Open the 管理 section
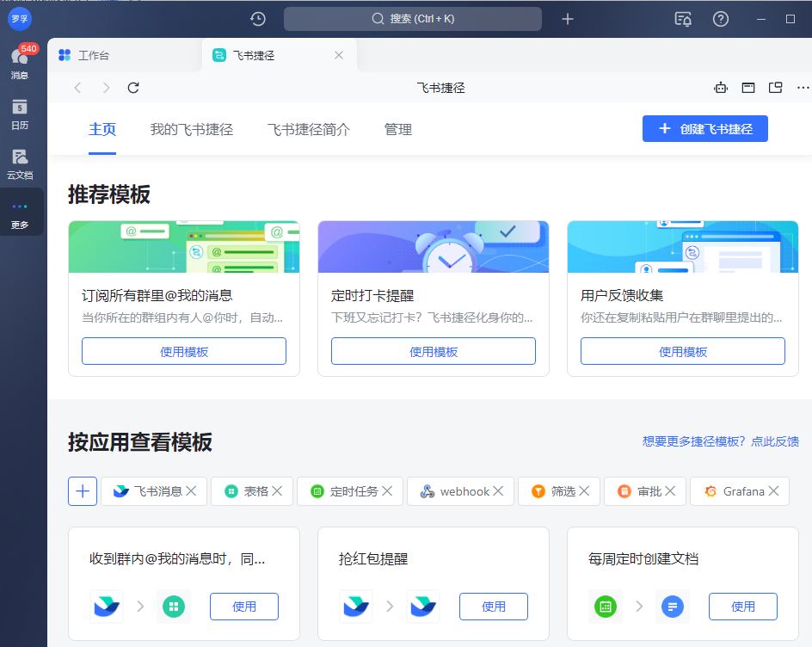The width and height of the screenshot is (812, 647). point(398,129)
